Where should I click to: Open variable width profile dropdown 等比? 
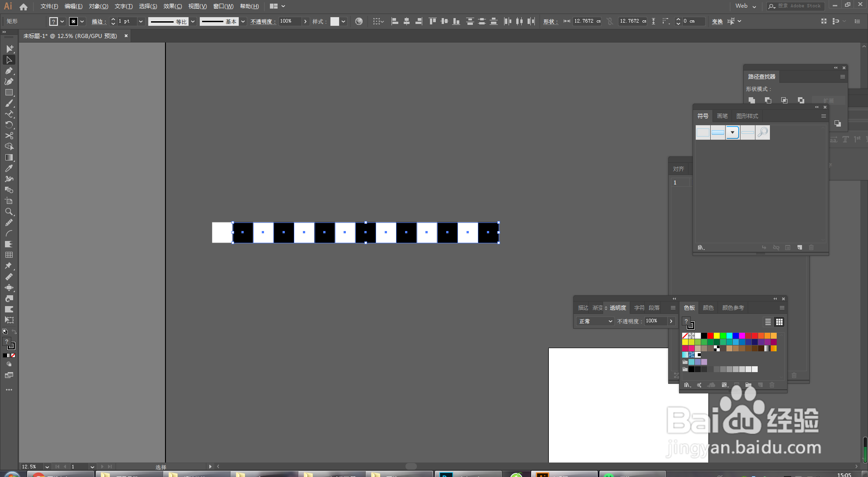point(193,21)
